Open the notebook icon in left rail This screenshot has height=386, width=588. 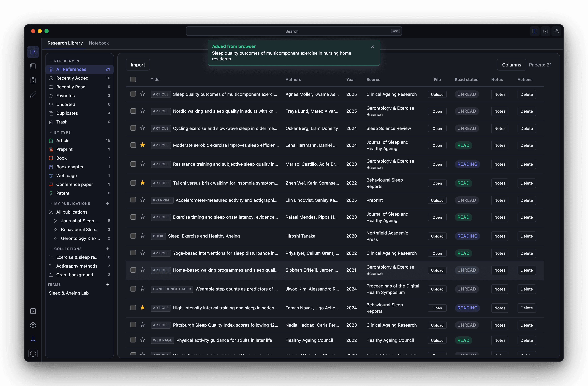(x=33, y=66)
